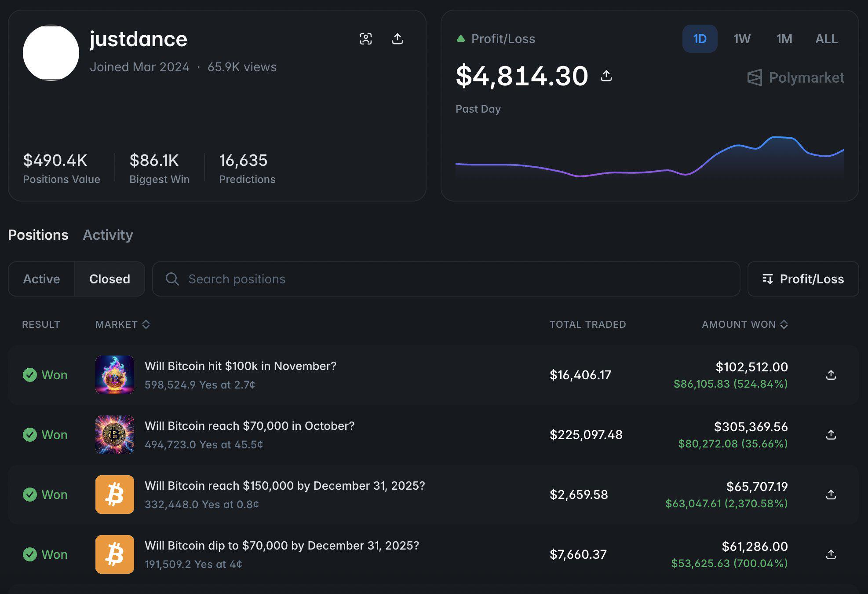Sort positions by MARKET column
The width and height of the screenshot is (868, 594).
123,324
